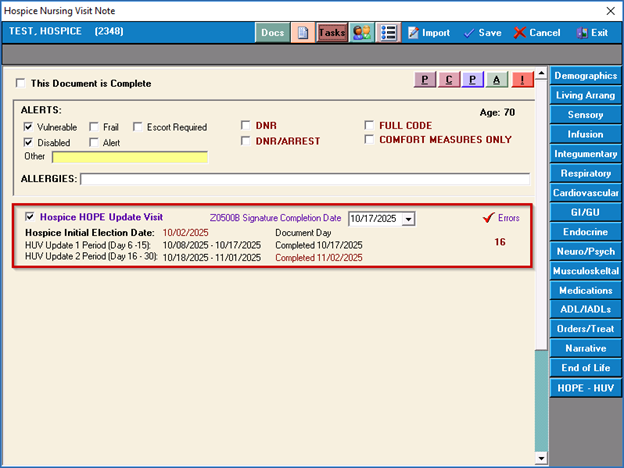
Task: Open the Tasks button
Action: [x=332, y=32]
